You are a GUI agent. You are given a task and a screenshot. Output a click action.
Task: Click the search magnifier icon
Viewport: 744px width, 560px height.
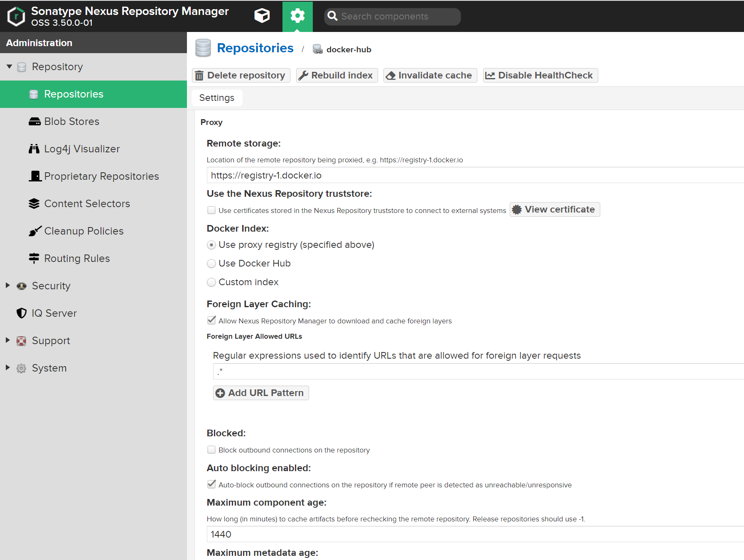click(x=332, y=16)
